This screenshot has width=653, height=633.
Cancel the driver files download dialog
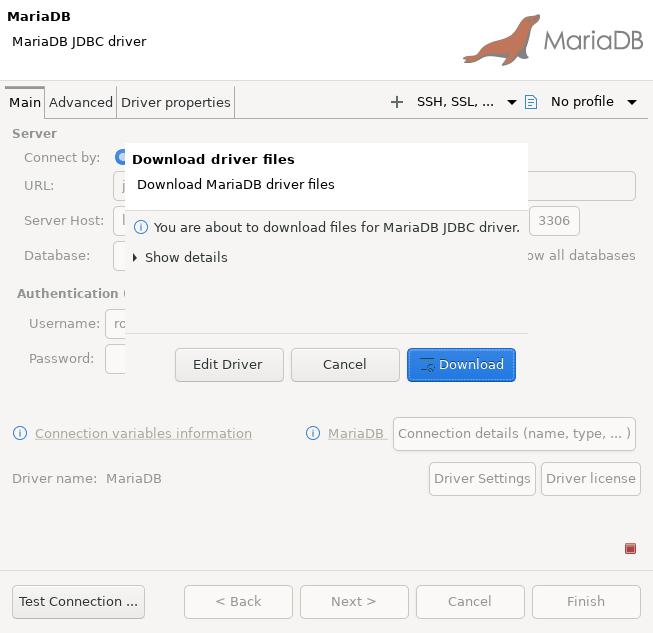(x=345, y=365)
